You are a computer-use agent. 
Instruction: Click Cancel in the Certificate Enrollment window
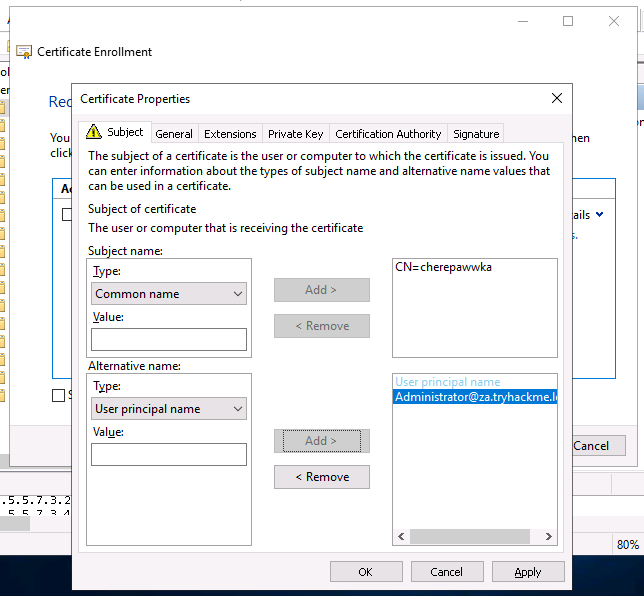pos(598,446)
